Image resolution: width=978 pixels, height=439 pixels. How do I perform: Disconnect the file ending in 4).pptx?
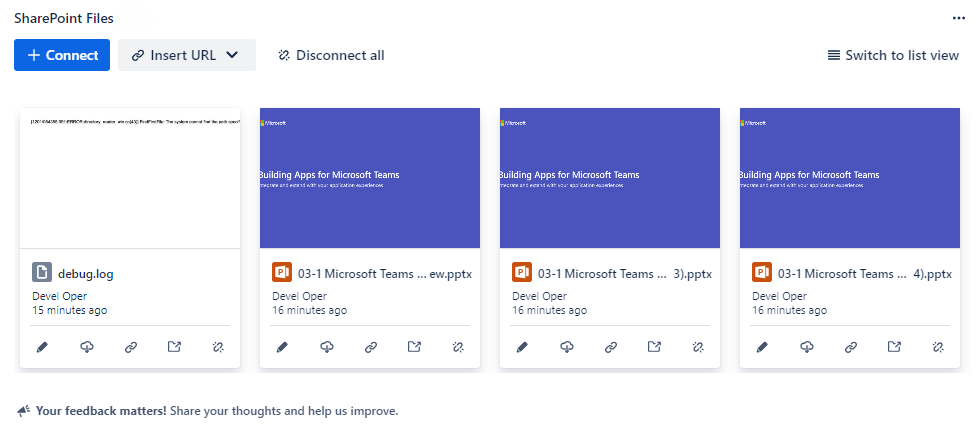[x=938, y=347]
